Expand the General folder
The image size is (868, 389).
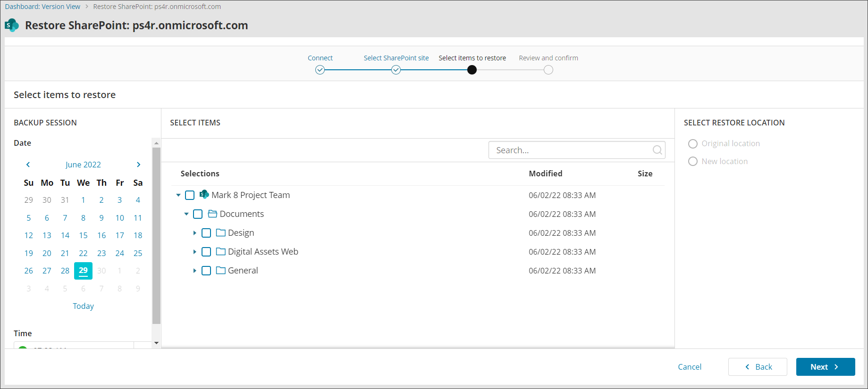pos(194,271)
